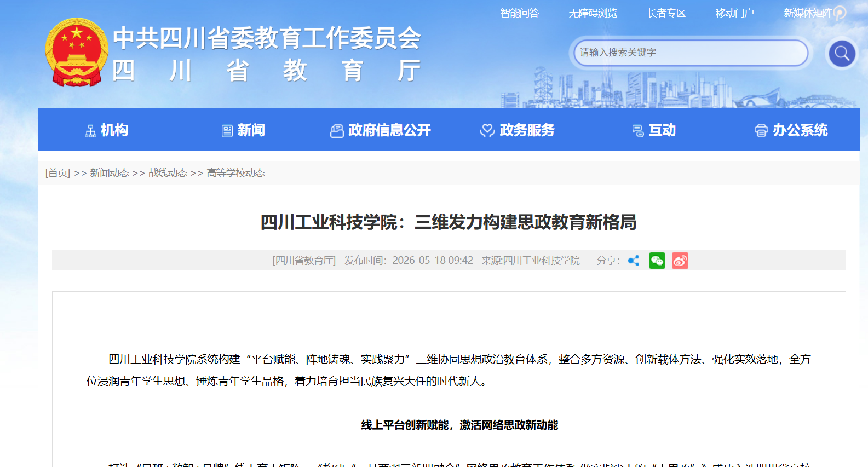Switch to 长者专区 elder mode
Image resolution: width=868 pixels, height=467 pixels.
[666, 13]
